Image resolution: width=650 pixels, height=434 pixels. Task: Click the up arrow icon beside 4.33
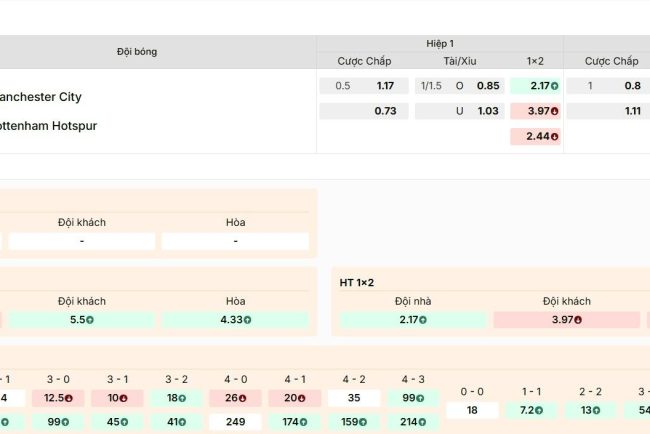(x=247, y=320)
